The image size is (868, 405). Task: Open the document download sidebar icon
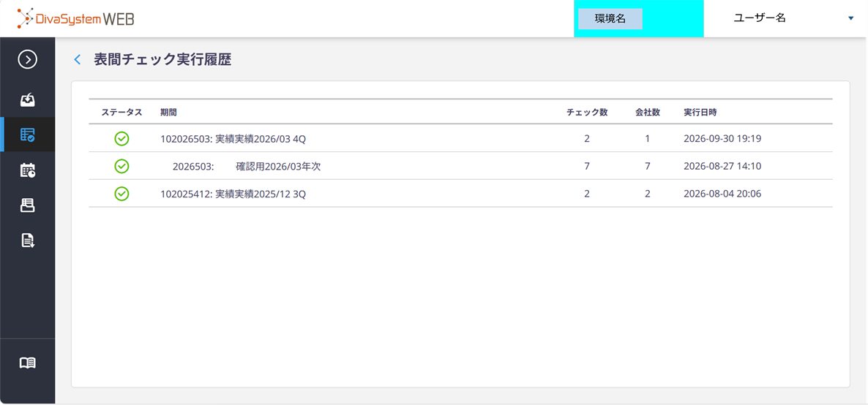[28, 240]
